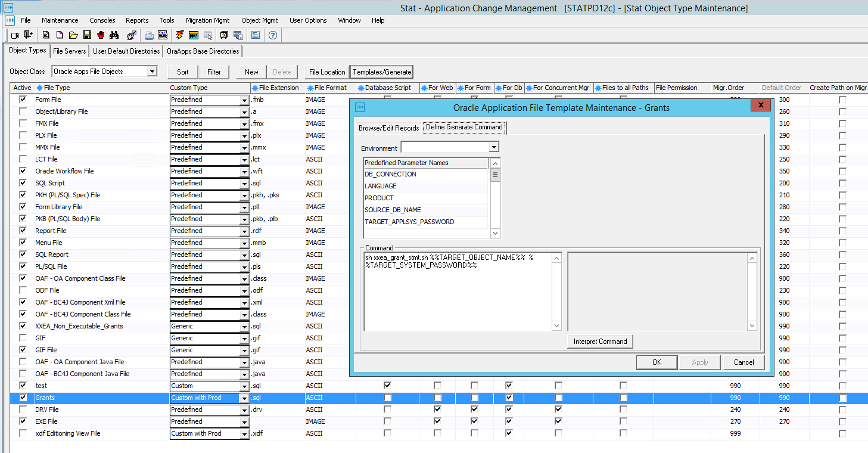The height and width of the screenshot is (453, 868).
Task: Click the grid with cursor toolbar icon
Action: pyautogui.click(x=208, y=35)
